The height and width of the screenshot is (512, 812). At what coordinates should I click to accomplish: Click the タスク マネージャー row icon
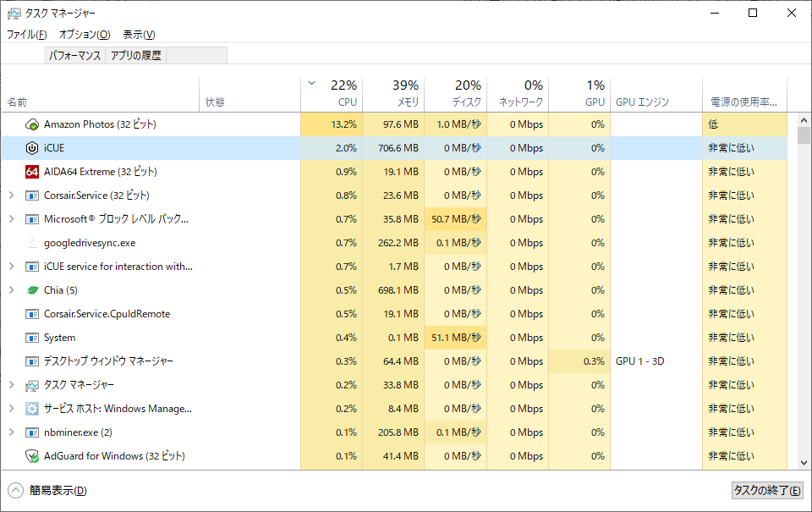32,385
